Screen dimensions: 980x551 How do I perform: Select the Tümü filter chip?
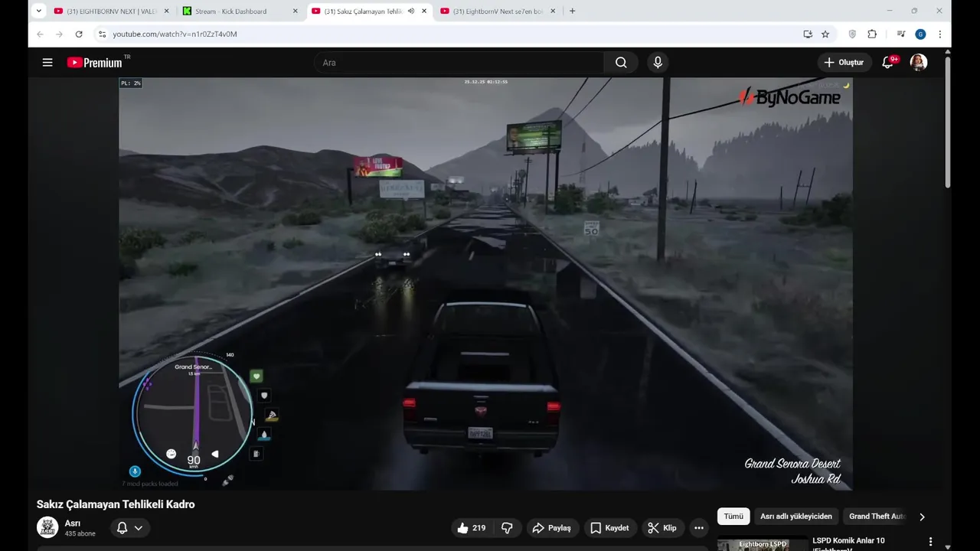point(733,517)
